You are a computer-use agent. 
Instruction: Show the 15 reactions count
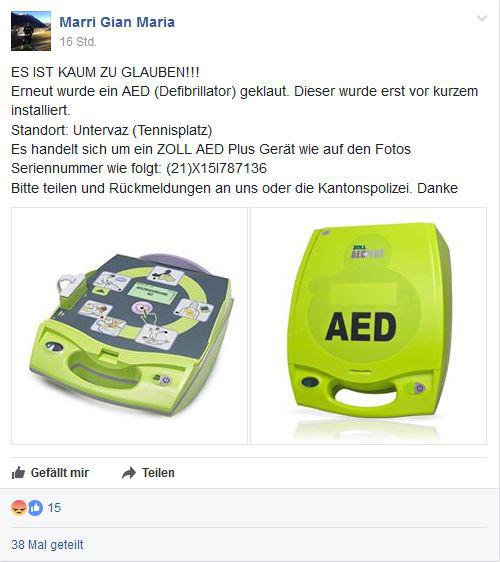(x=54, y=508)
